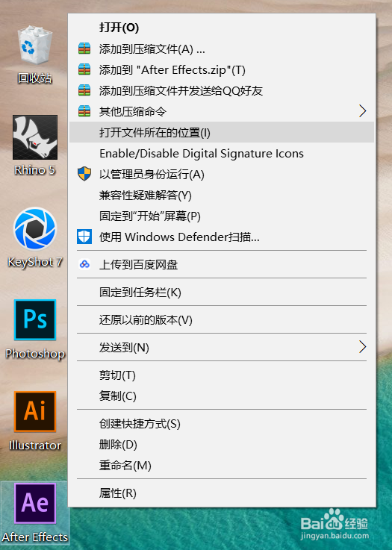Choose 兼容性疑难解答(Y) menu entry
Screen dimensions: 392x550
tap(222, 195)
